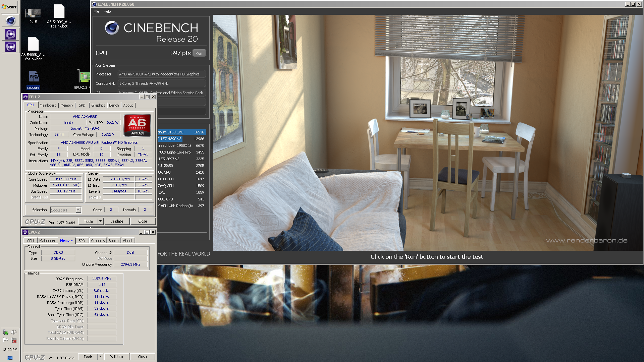Viewport: 644px width, 362px height.
Task: Open the SPD tab in the lower CPU-Z
Action: click(82, 241)
